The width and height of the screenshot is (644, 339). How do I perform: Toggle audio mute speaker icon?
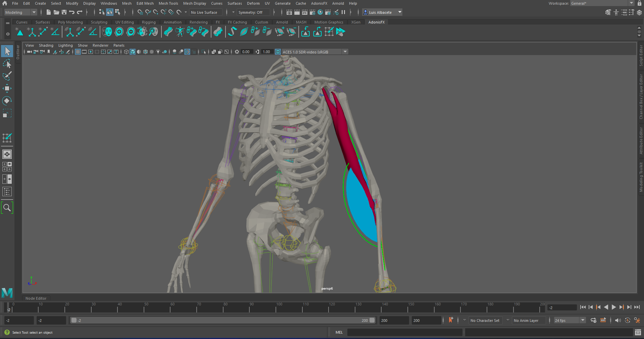(x=617, y=320)
